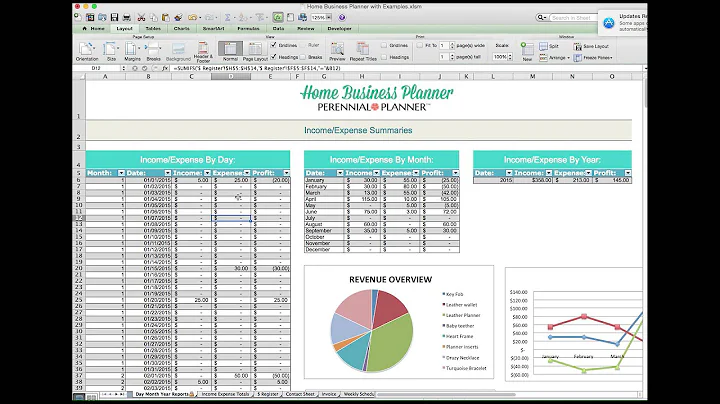Click the Split window button
The width and height of the screenshot is (720, 404).
click(549, 46)
